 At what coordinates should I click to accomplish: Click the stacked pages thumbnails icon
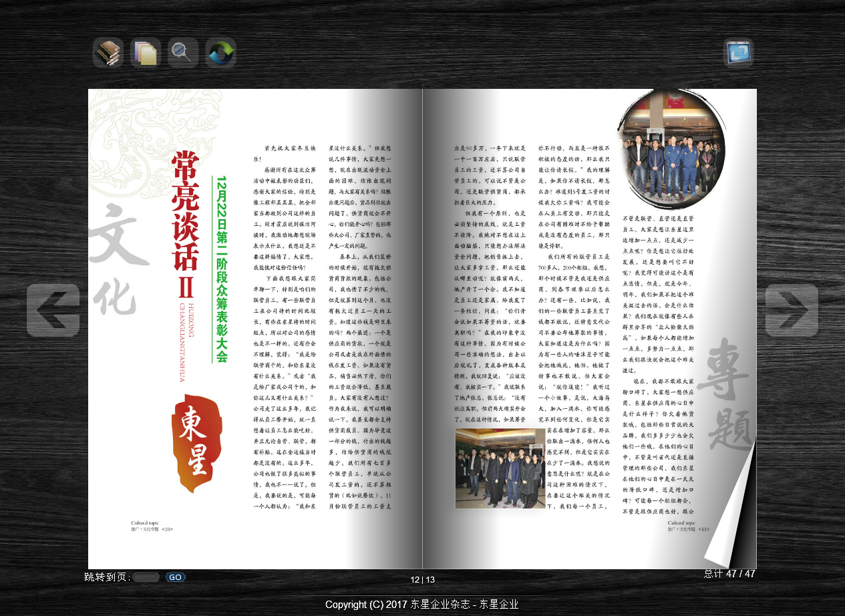[x=146, y=53]
